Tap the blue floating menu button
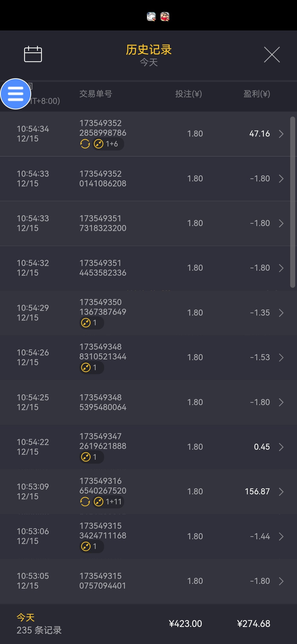This screenshot has width=297, height=644. click(x=16, y=94)
